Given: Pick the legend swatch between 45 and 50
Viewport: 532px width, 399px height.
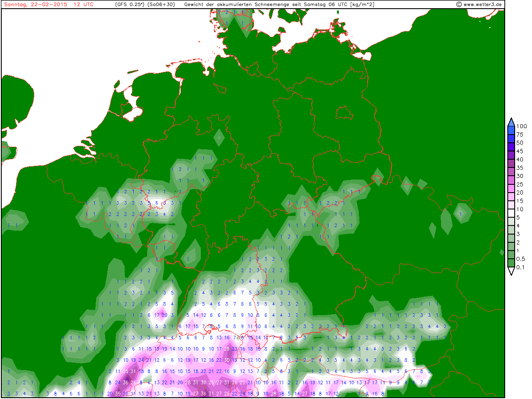Looking at the screenshot, I should (x=511, y=147).
